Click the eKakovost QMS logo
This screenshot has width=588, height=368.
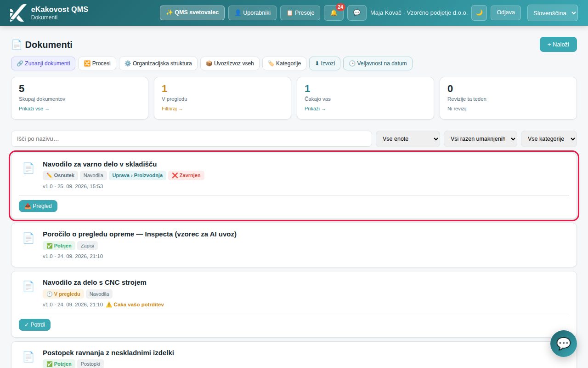pos(17,13)
